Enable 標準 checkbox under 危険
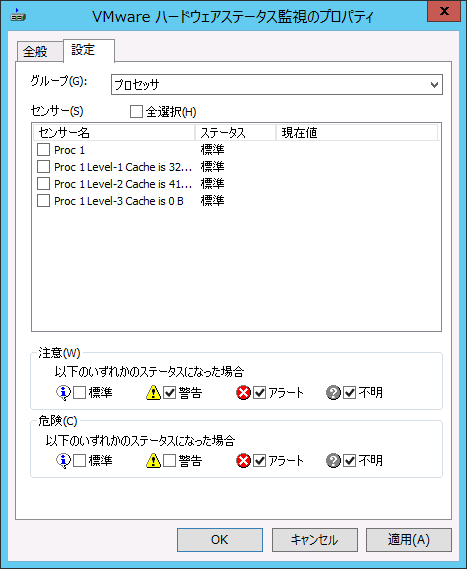Viewport: 467px width, 569px height. point(79,461)
